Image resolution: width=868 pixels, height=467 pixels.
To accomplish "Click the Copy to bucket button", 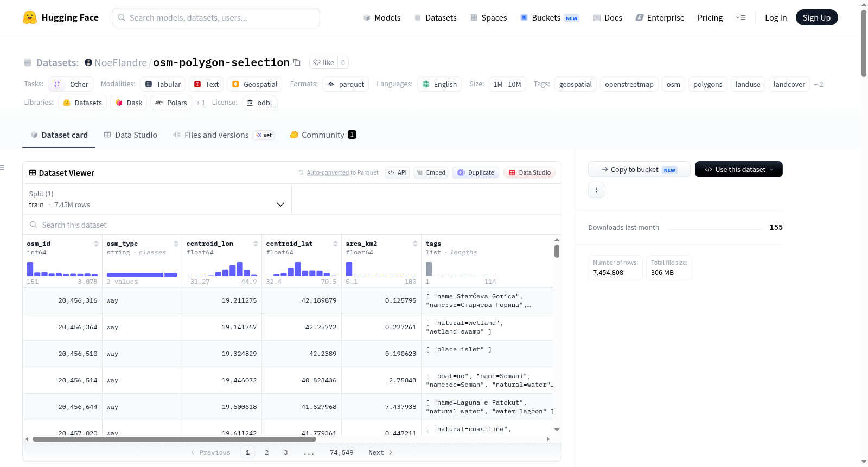I will coord(639,169).
